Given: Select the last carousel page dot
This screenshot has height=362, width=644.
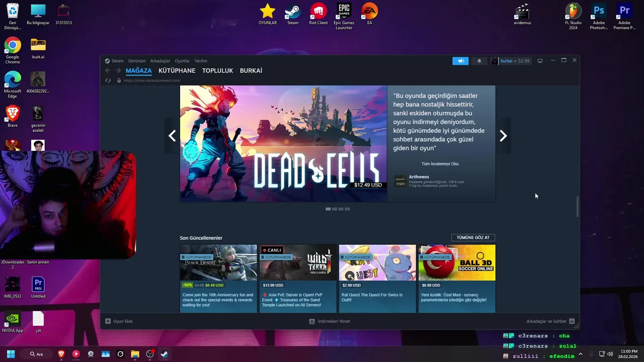Looking at the screenshot, I should tap(347, 209).
